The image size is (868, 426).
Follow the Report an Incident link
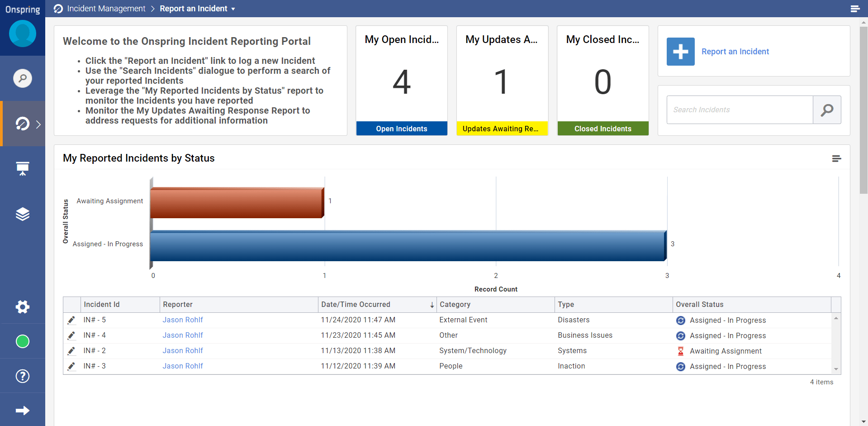pyautogui.click(x=735, y=52)
